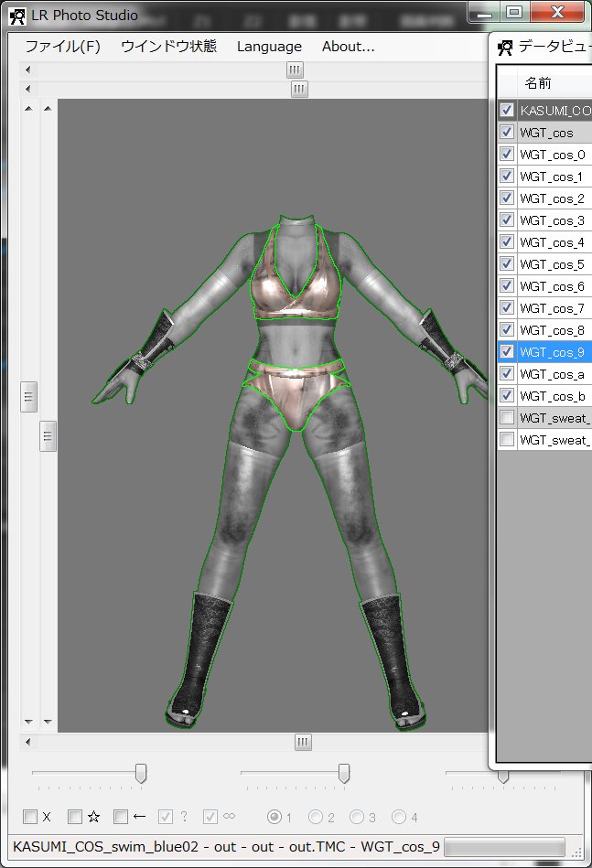
Task: Uncheck the WGT_cos checkbox
Action: [x=507, y=132]
